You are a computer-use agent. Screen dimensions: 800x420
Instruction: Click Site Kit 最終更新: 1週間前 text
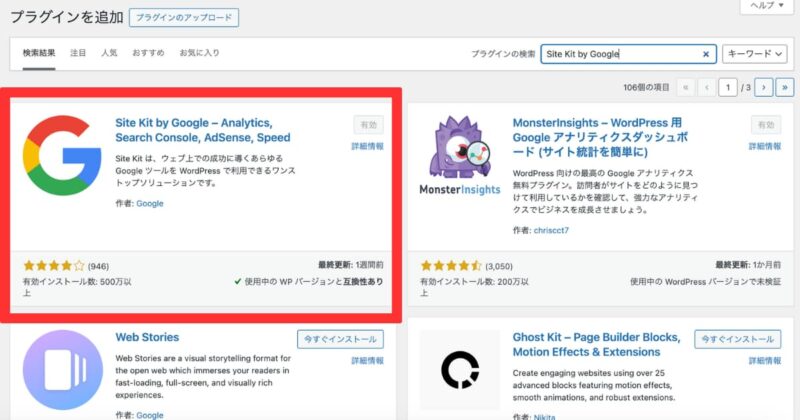[351, 265]
